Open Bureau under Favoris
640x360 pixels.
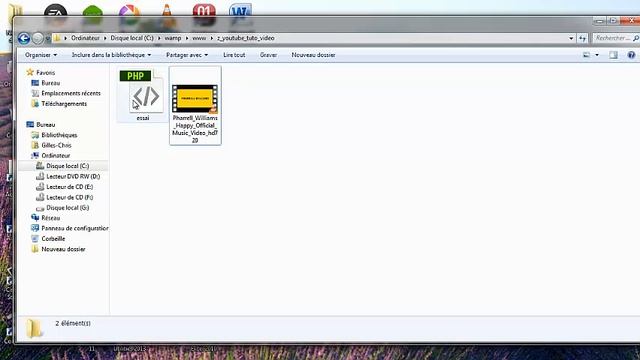(51, 83)
